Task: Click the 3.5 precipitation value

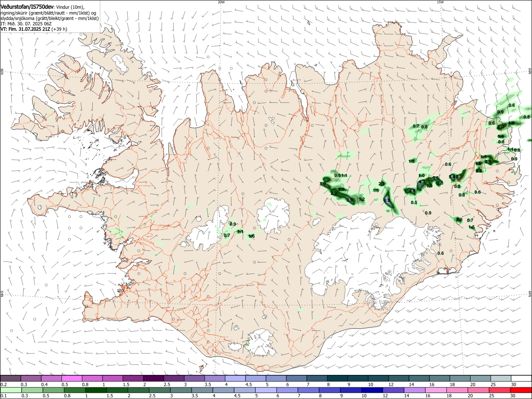Action: pyautogui.click(x=436, y=178)
